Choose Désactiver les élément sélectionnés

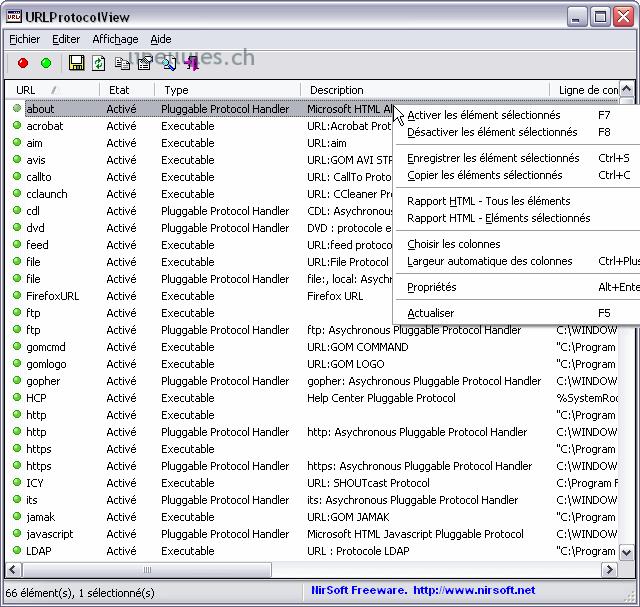516,132
